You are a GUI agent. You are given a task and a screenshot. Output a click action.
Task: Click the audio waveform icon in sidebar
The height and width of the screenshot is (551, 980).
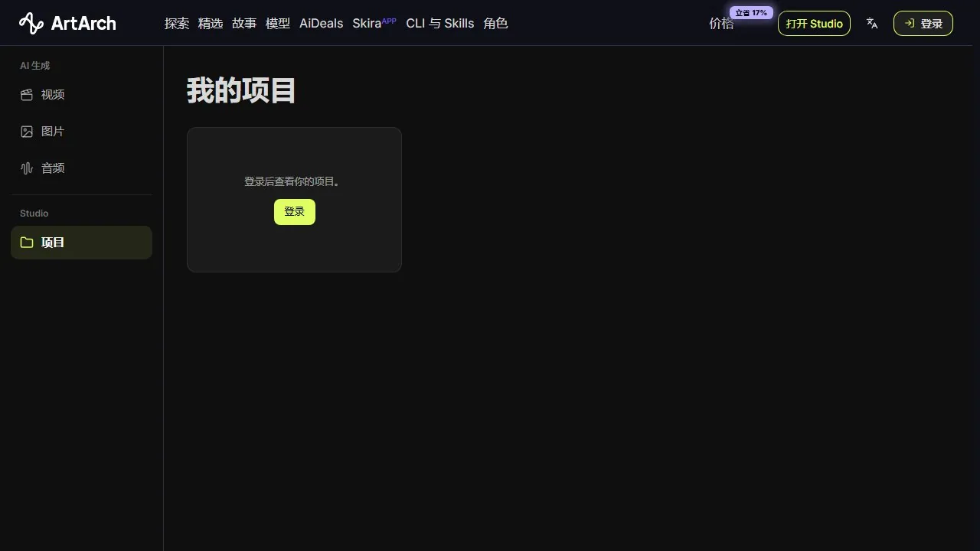(27, 168)
